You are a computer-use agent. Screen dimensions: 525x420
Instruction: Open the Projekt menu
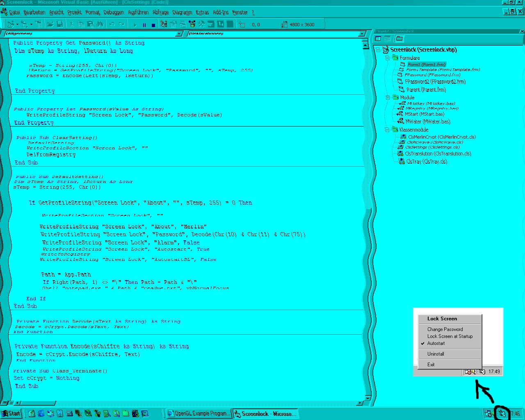coord(75,13)
